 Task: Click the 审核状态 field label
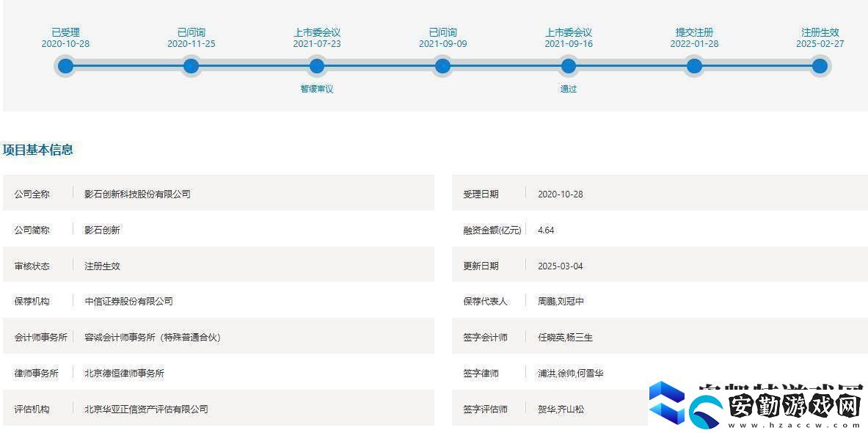click(x=32, y=266)
